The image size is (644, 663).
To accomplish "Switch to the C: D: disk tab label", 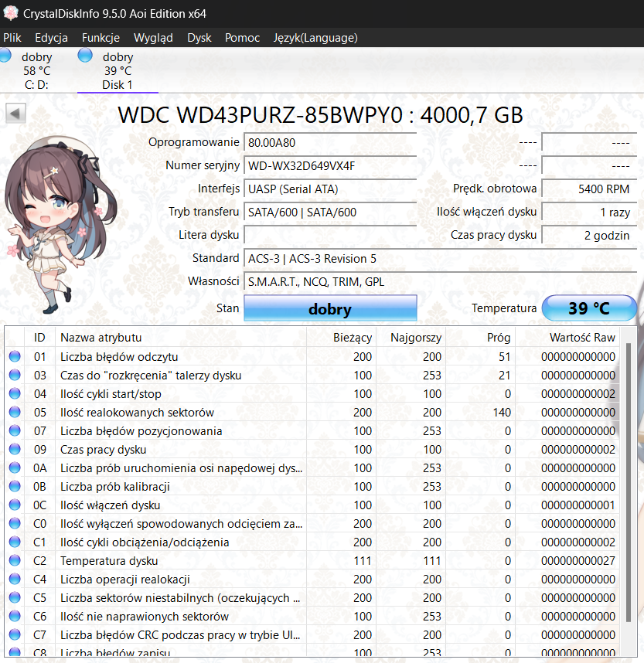I will tap(36, 84).
